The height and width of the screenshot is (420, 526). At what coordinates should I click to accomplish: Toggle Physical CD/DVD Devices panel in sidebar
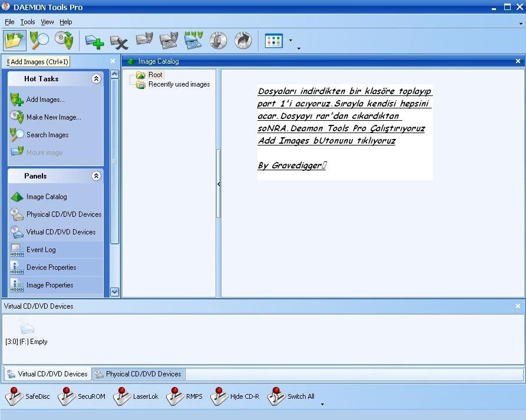pyautogui.click(x=56, y=214)
